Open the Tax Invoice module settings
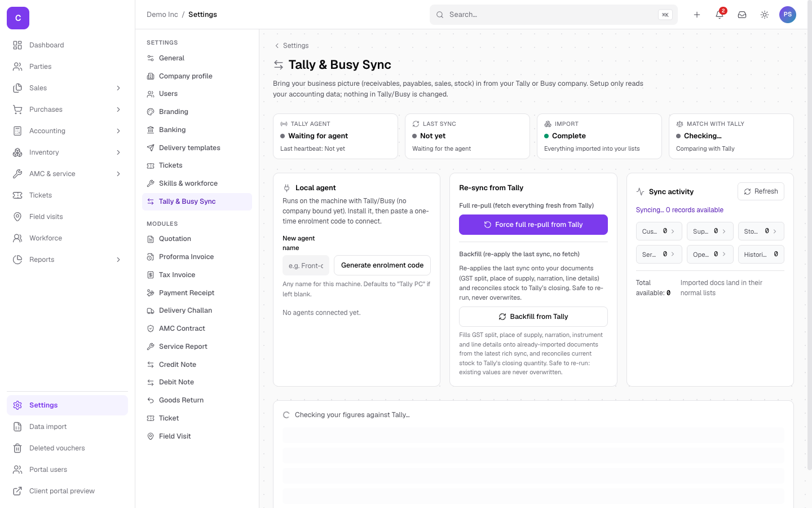Viewport: 812px width, 508px height. pos(197,275)
